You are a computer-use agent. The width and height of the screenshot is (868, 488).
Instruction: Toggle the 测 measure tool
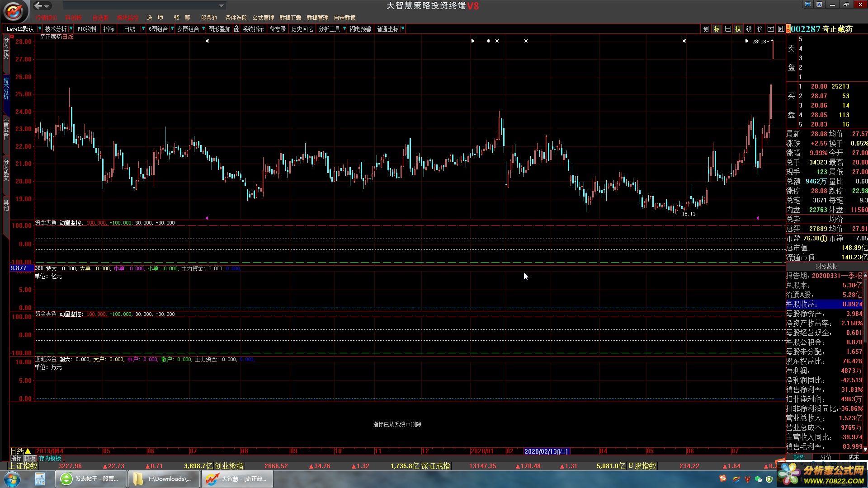(706, 29)
